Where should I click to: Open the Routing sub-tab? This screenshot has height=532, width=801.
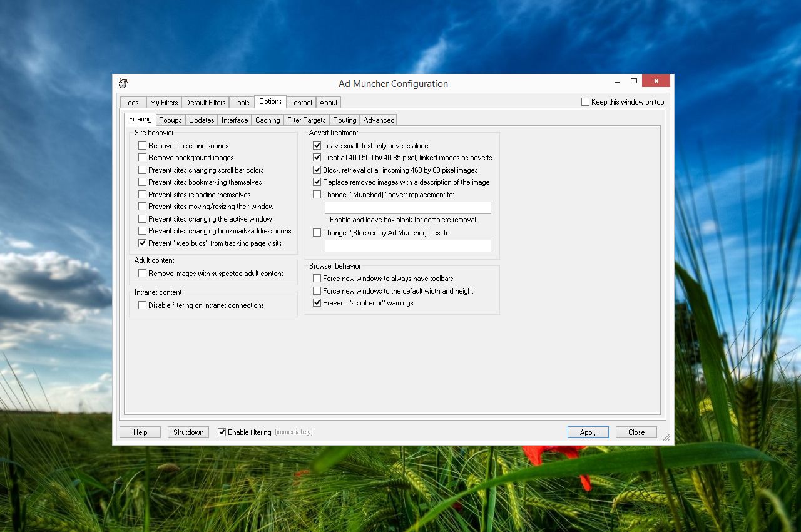[x=345, y=120]
